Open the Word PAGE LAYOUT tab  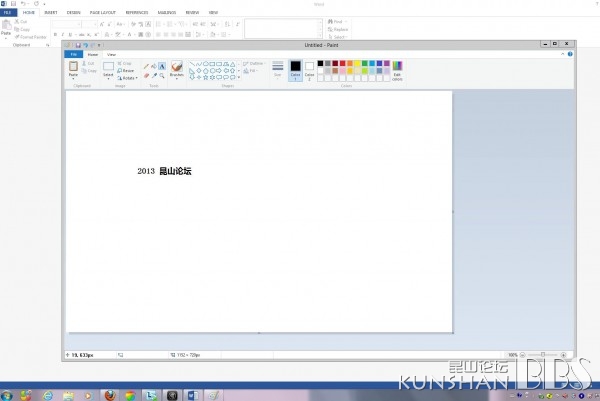click(x=103, y=13)
